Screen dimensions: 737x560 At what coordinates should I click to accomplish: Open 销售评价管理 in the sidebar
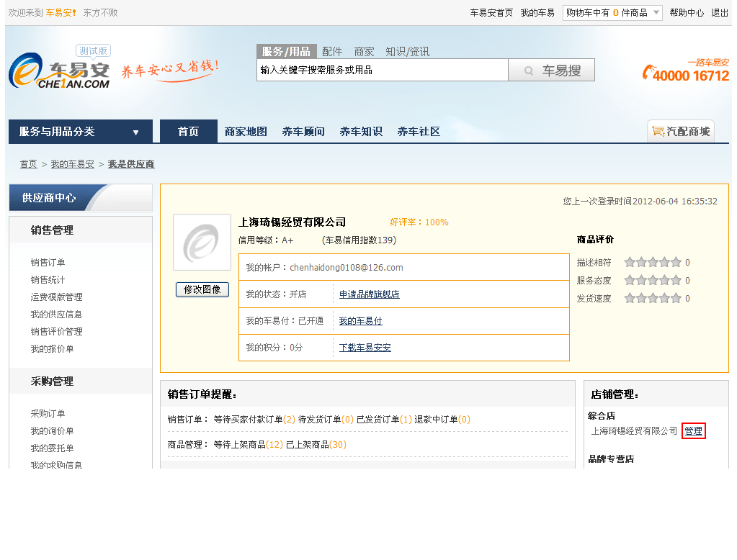pyautogui.click(x=56, y=332)
